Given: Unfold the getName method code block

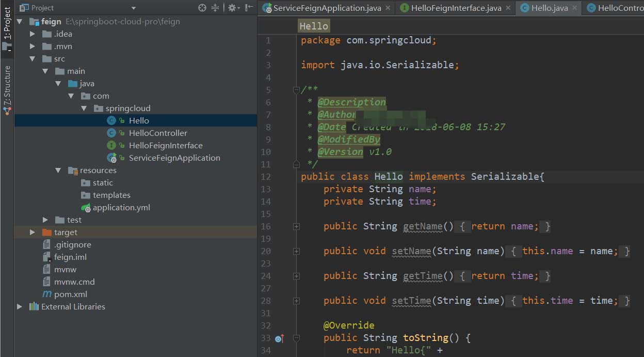Looking at the screenshot, I should [296, 226].
